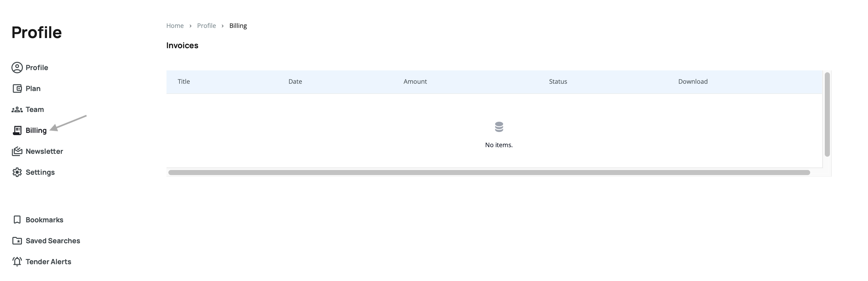Open the Team sidebar menu entry
Screen dimensions: 868x281
[34, 110]
